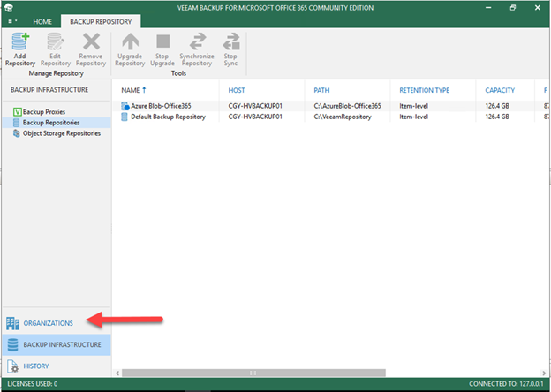Open the application menu hamburger dropdown
The height and width of the screenshot is (392, 551).
tap(12, 21)
